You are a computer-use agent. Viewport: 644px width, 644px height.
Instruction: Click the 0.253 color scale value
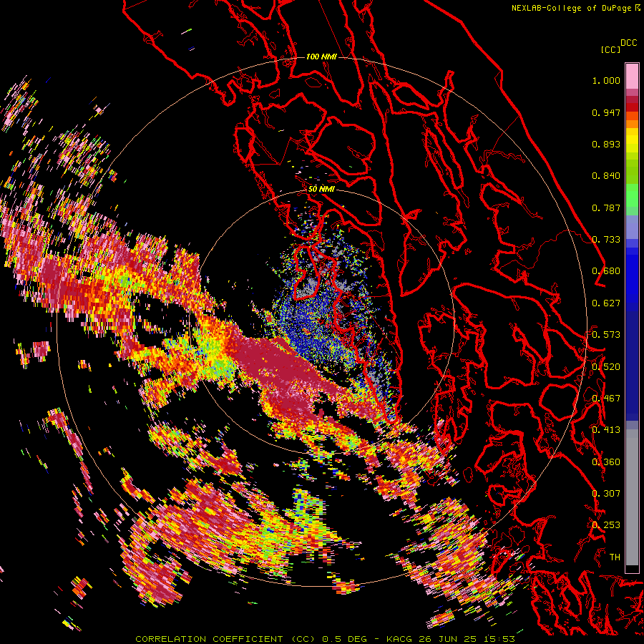[x=606, y=525]
